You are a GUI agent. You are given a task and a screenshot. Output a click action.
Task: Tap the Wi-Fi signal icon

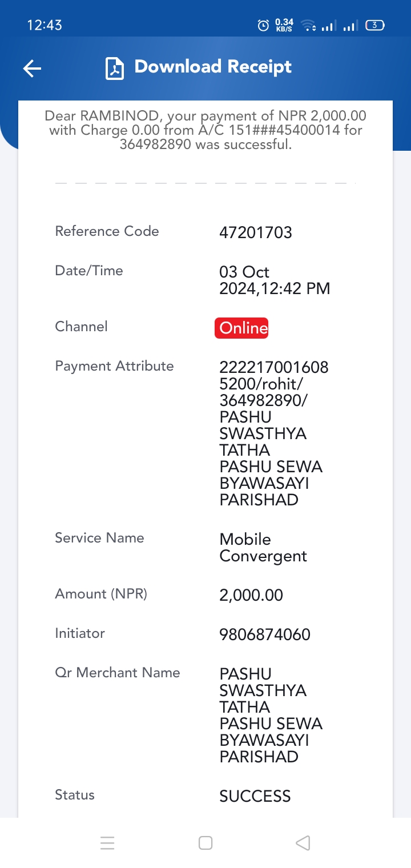point(308,25)
